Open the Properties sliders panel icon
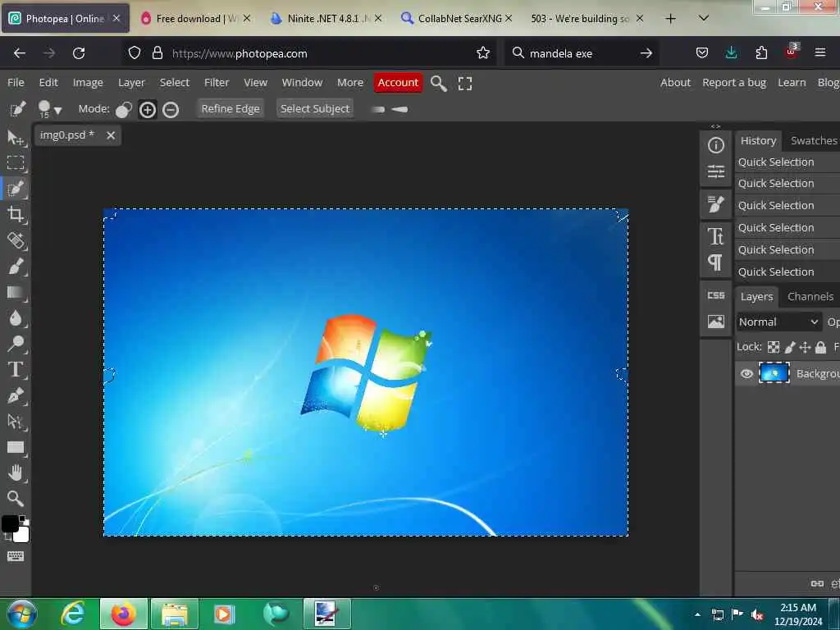Viewport: 840px width, 630px height. tap(715, 171)
